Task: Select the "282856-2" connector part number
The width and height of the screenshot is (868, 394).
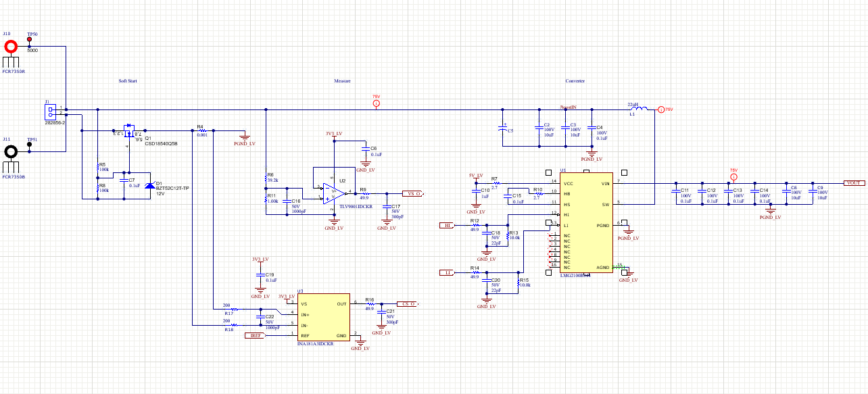Action: [54, 123]
